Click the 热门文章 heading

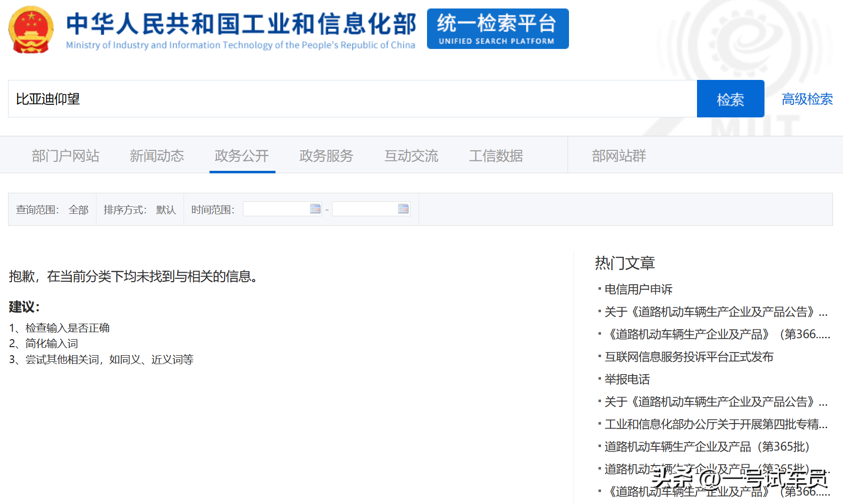[x=625, y=263]
